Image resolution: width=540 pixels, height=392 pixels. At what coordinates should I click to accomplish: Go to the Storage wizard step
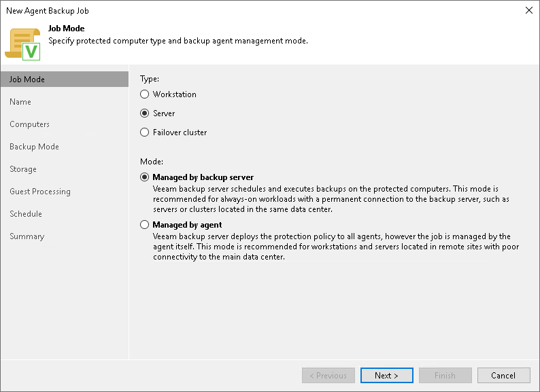23,169
